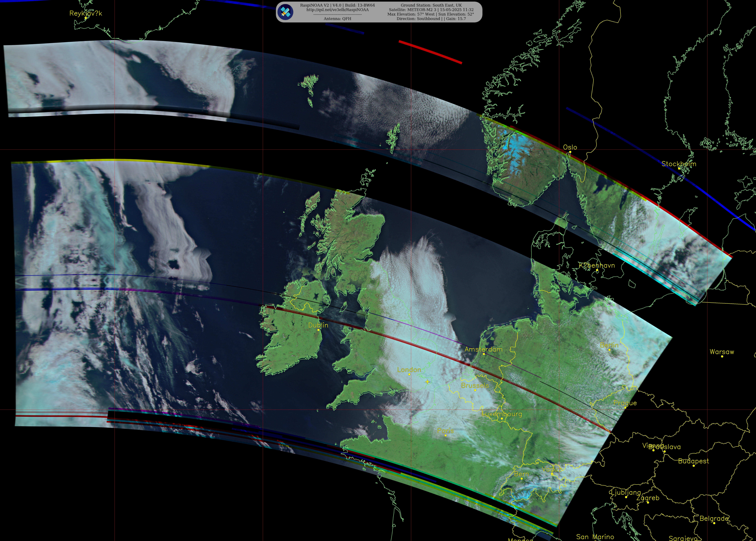The image size is (756, 541).
Task: Click the 'Berlin' city label
Action: [609, 345]
